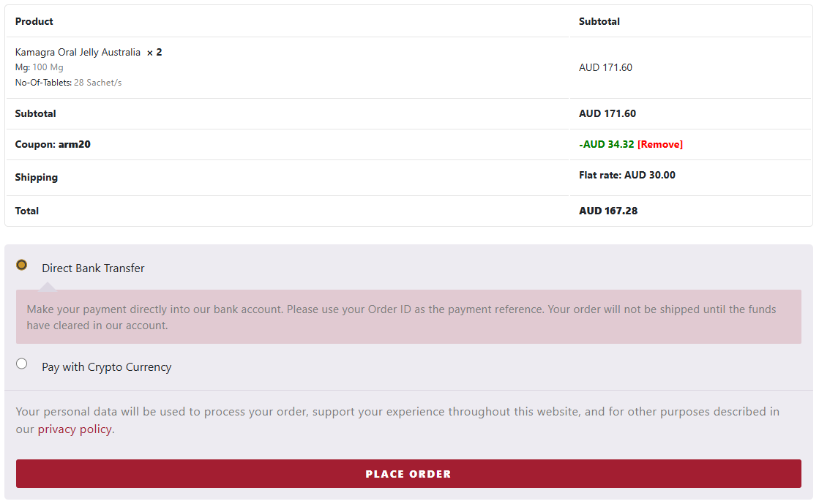Viewport: 819px width, 504px height.
Task: Toggle the Direct Bank Transfer selection circle
Action: pyautogui.click(x=22, y=266)
